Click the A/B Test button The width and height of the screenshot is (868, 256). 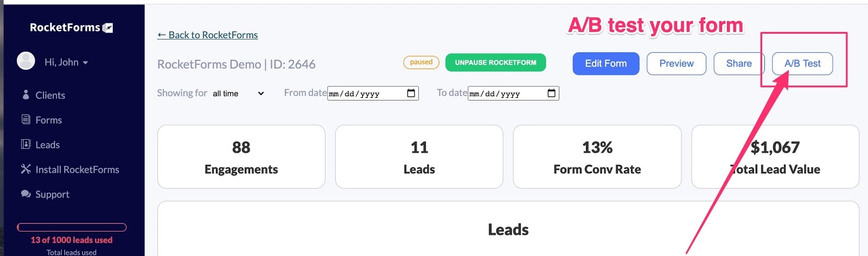(x=802, y=64)
